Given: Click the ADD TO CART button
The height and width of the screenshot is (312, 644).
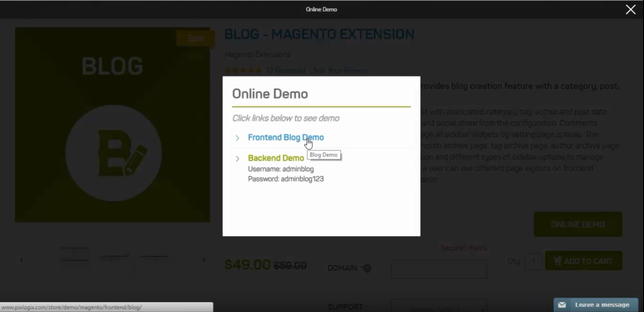Looking at the screenshot, I should click(583, 261).
